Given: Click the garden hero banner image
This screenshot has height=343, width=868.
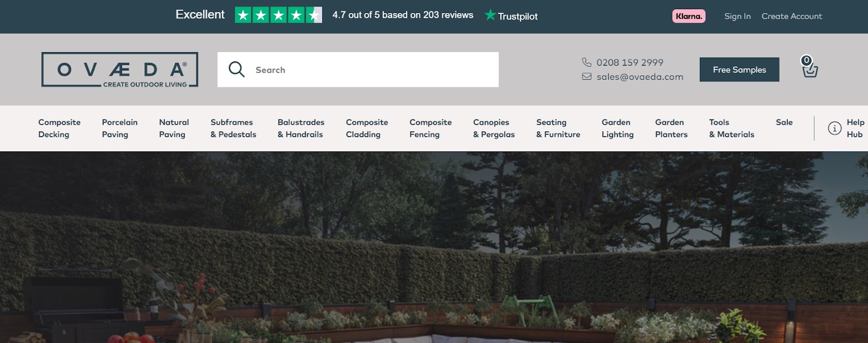Looking at the screenshot, I should [434, 247].
